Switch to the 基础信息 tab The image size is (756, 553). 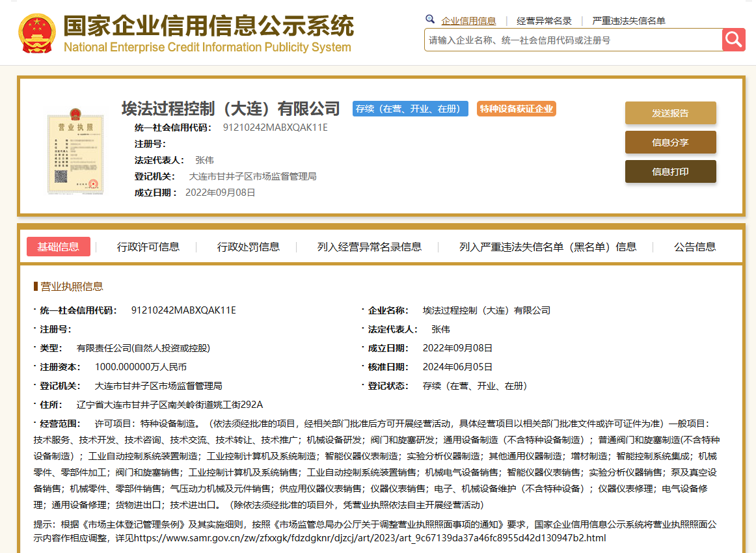[59, 247]
